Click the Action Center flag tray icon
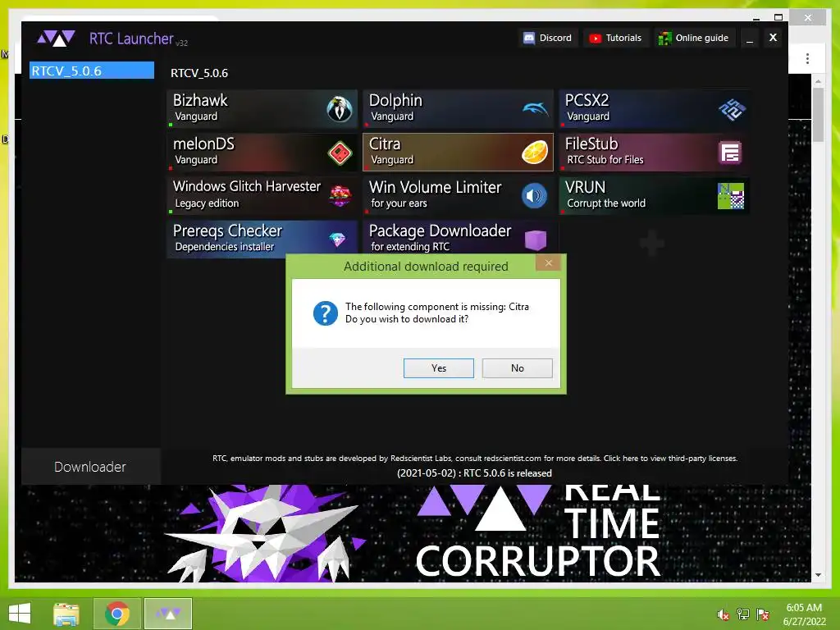Image resolution: width=840 pixels, height=630 pixels. (763, 614)
